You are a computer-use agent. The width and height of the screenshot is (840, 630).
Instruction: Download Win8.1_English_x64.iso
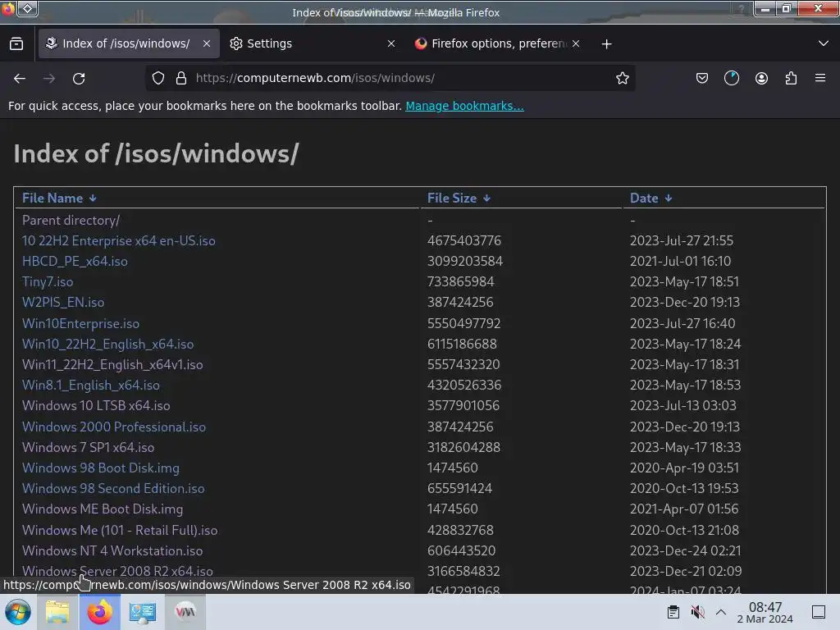coord(90,386)
